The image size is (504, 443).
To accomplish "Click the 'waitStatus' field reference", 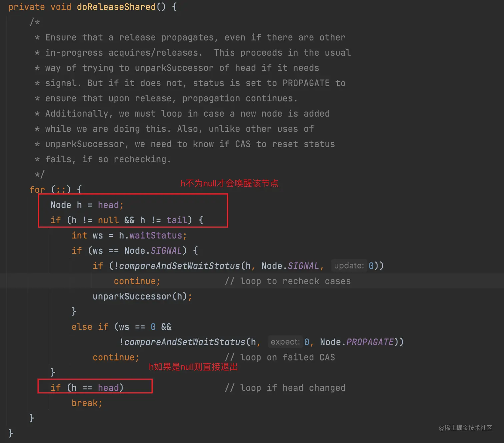I will click(x=156, y=235).
